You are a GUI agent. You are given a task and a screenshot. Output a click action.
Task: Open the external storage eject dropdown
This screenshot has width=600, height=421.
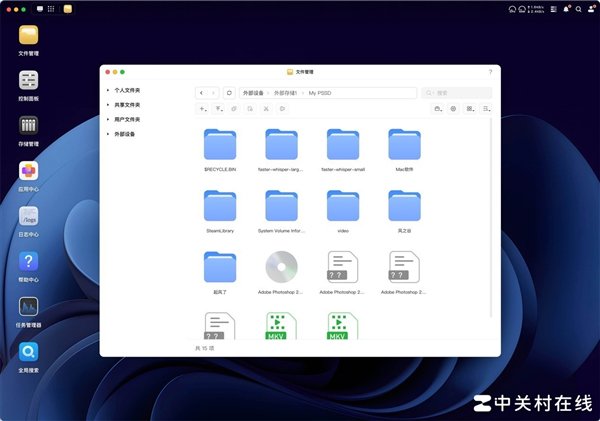tap(438, 109)
